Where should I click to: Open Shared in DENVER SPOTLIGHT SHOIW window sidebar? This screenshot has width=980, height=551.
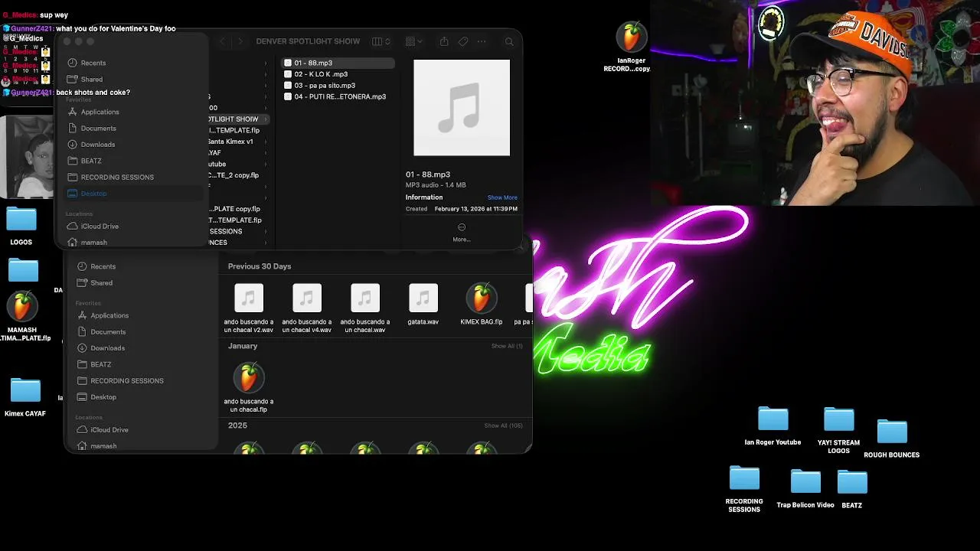coord(85,79)
